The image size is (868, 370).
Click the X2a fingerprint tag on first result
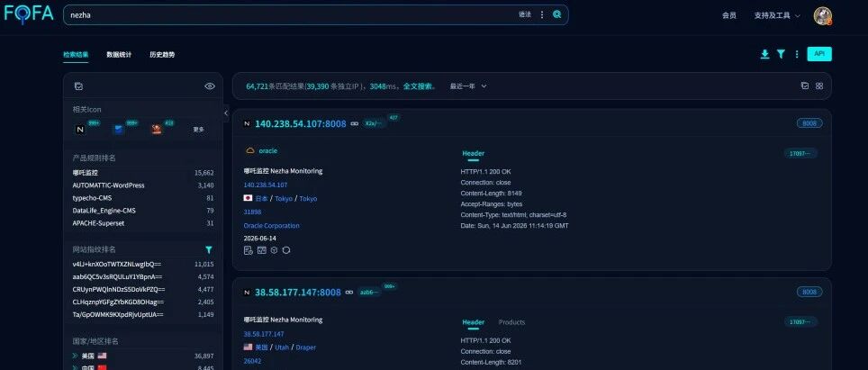coord(373,124)
